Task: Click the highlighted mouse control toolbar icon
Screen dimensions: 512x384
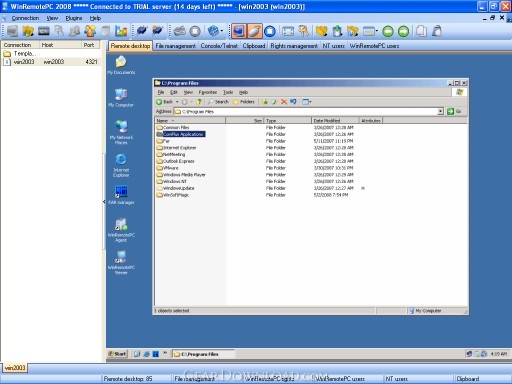Action: [x=254, y=31]
